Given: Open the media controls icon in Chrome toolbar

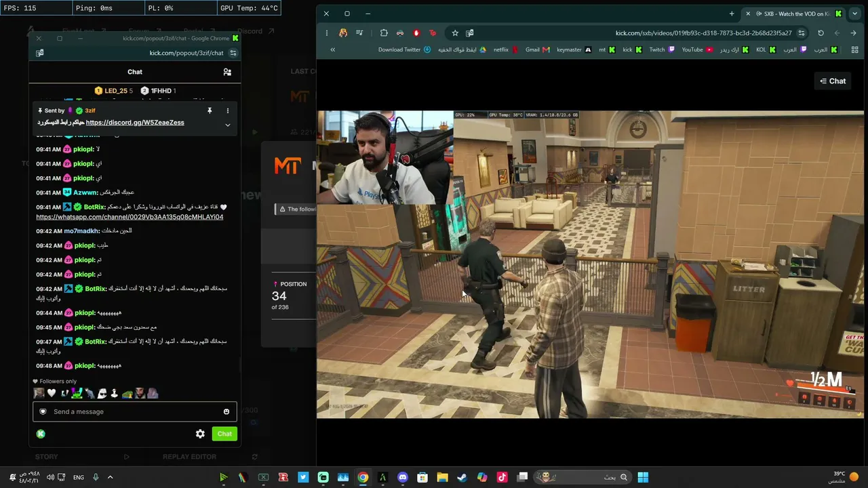Looking at the screenshot, I should point(359,33).
